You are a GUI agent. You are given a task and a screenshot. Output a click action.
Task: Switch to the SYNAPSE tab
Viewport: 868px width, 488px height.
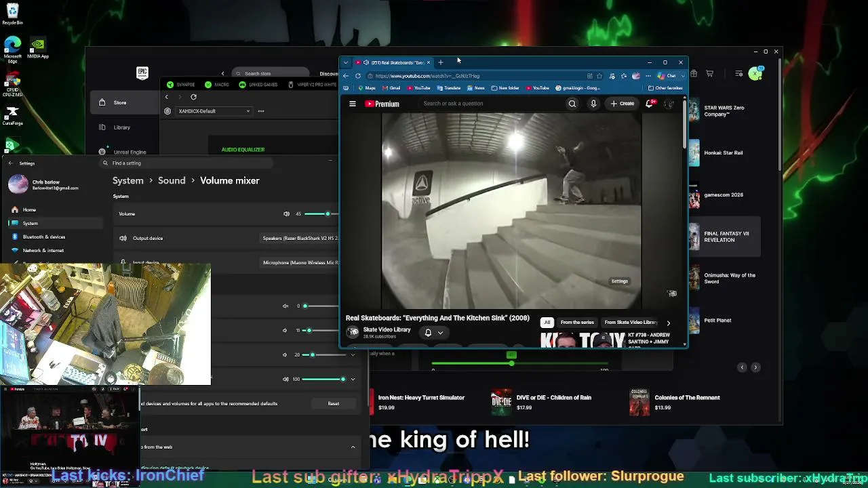(181, 85)
